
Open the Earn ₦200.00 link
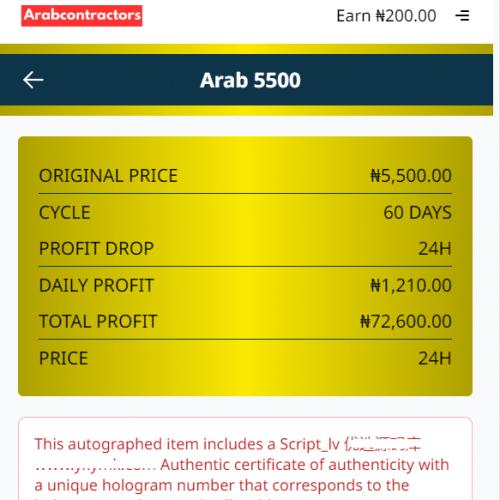pyautogui.click(x=386, y=16)
